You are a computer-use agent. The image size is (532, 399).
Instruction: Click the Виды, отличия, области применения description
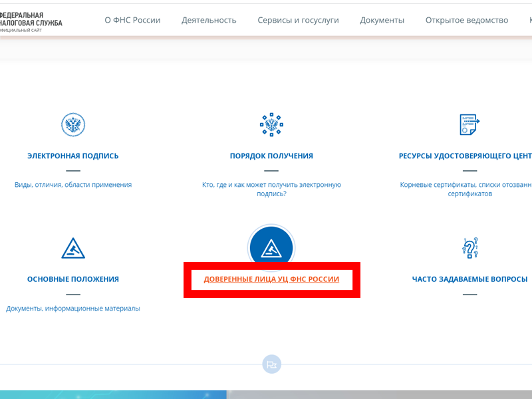[73, 185]
